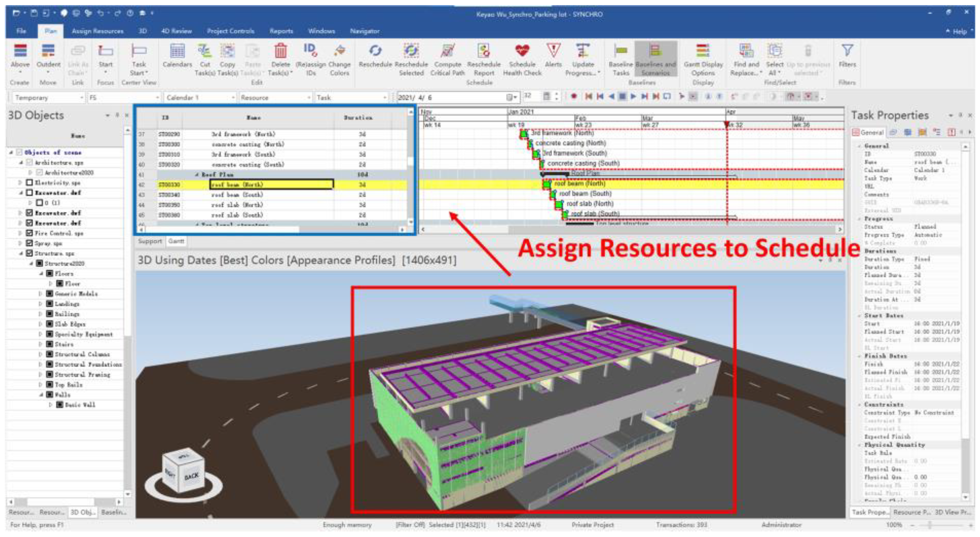Select the roof beam (South) task row
Image resolution: width=980 pixels, height=537 pixels.
[237, 195]
